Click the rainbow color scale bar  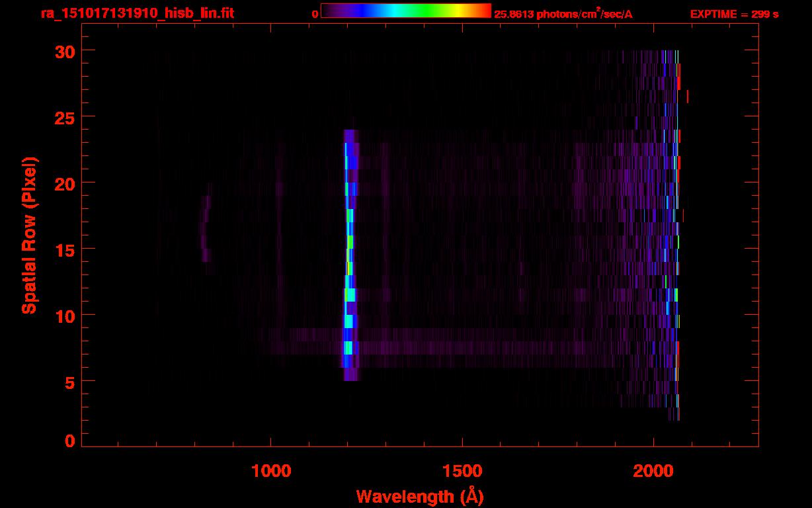(x=406, y=11)
